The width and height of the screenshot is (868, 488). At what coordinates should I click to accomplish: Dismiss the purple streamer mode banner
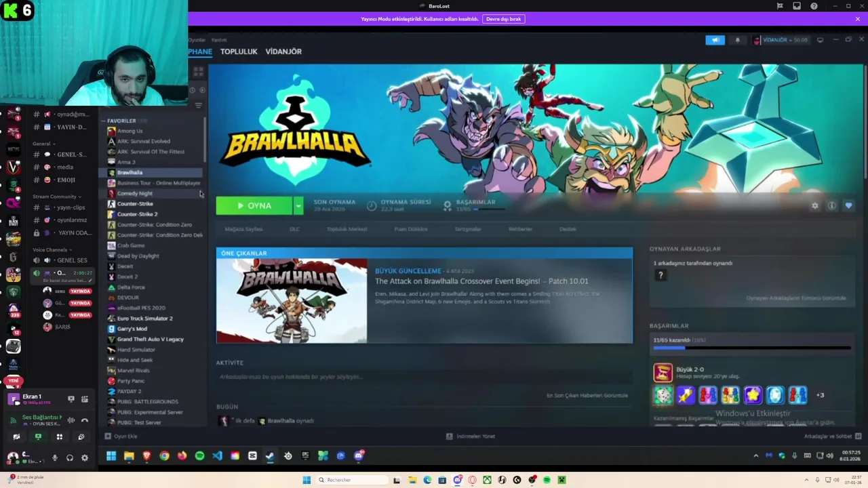[857, 19]
